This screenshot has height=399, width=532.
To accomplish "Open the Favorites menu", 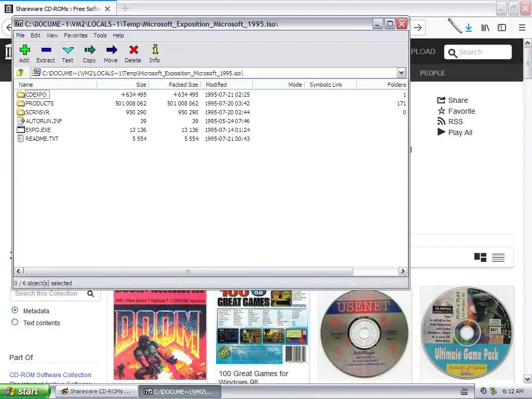I will pos(76,35).
